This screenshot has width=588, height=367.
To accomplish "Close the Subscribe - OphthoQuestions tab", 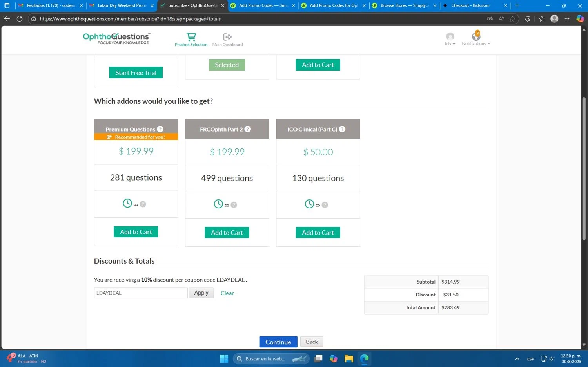I will click(x=223, y=5).
